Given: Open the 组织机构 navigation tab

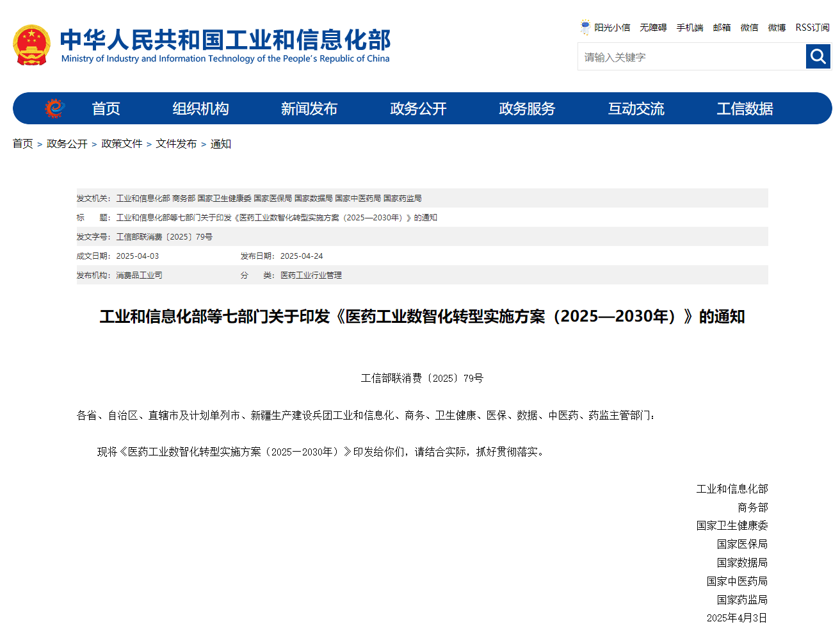Looking at the screenshot, I should coord(200,109).
